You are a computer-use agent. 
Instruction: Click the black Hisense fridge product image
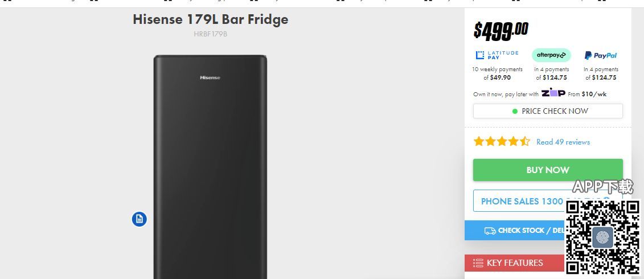pos(210,167)
